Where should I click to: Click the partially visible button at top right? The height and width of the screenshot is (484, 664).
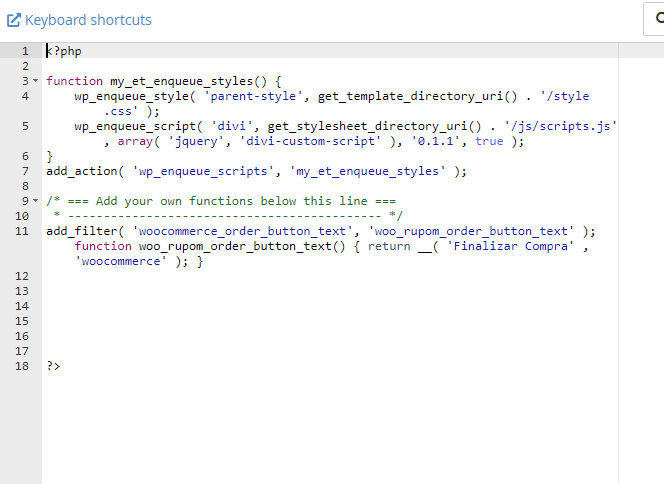[653, 19]
